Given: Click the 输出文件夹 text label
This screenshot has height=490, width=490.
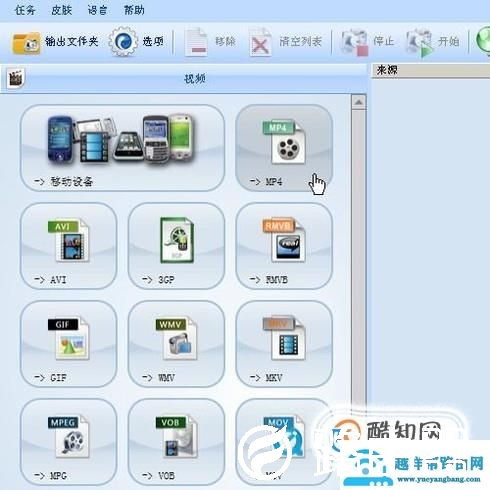Looking at the screenshot, I should (72, 42).
